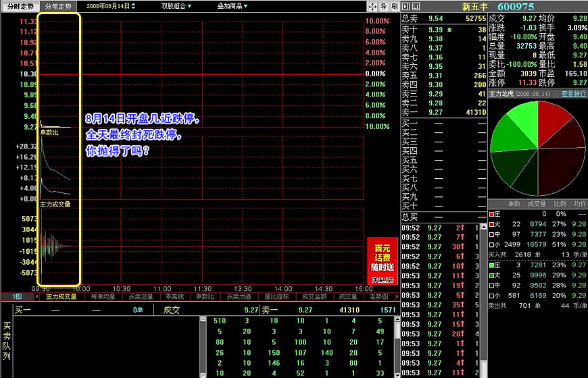Switch to the 分时走势 tab
This screenshot has width=588, height=378.
tap(19, 6)
